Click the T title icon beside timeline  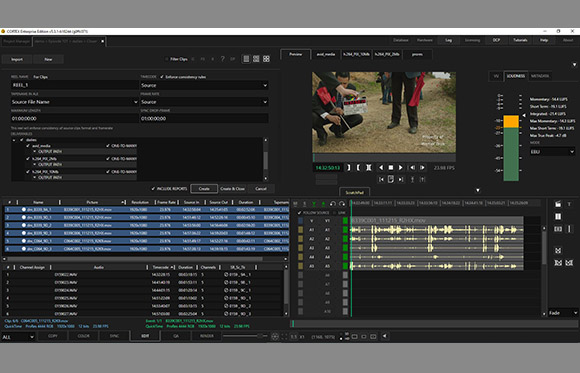[569, 204]
